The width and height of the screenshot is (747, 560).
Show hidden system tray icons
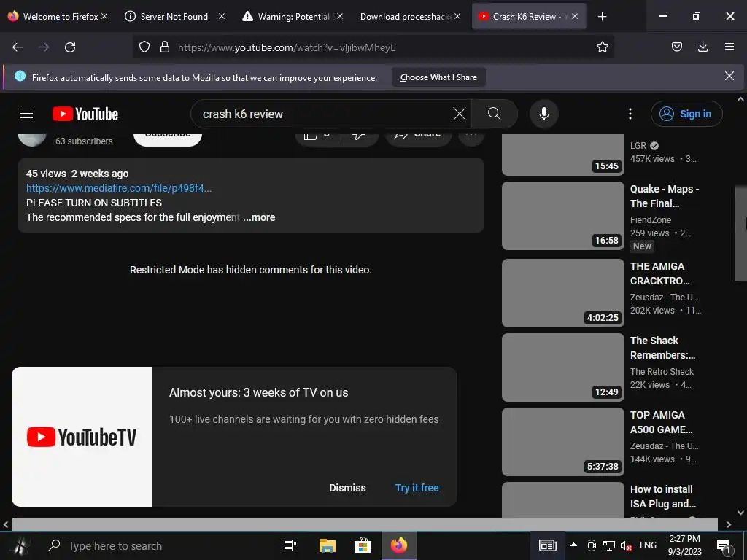point(574,545)
